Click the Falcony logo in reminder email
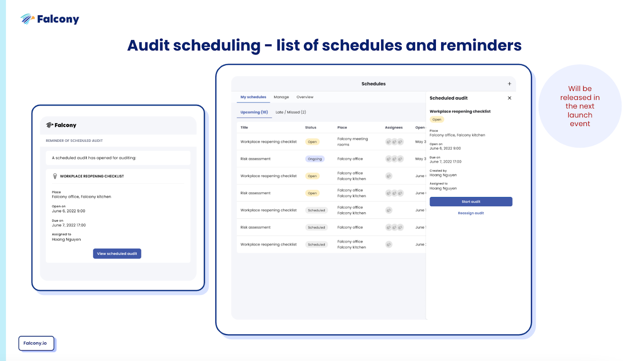Image resolution: width=644 pixels, height=361 pixels. click(61, 125)
